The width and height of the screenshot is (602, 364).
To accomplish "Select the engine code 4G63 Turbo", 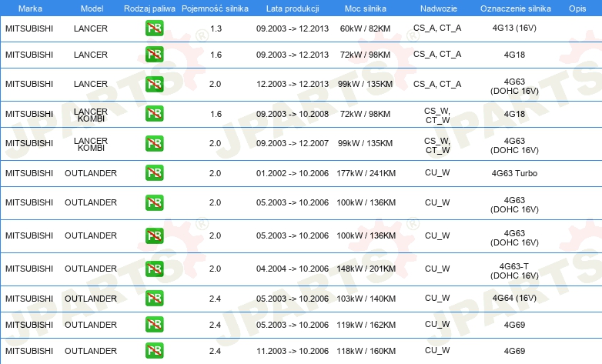I will (514, 173).
